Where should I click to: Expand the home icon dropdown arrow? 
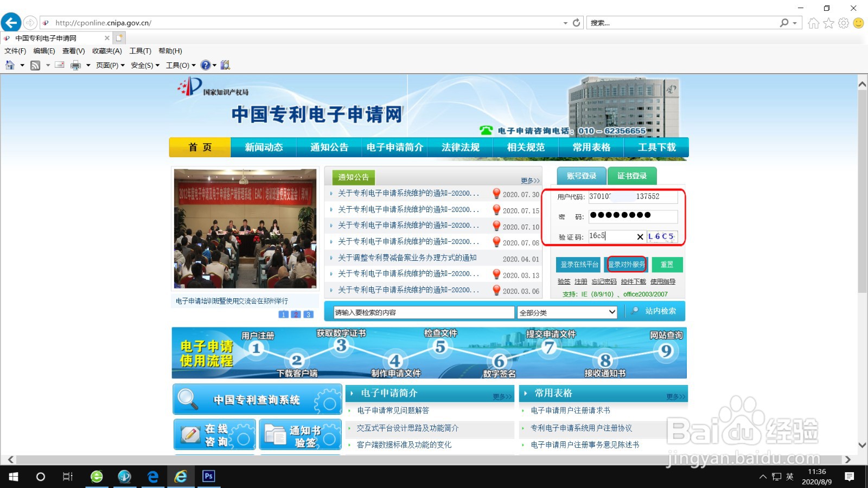point(22,65)
